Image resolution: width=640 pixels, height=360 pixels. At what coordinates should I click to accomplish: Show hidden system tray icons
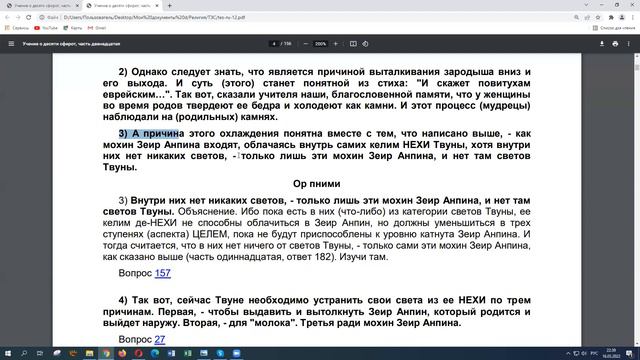(568, 353)
